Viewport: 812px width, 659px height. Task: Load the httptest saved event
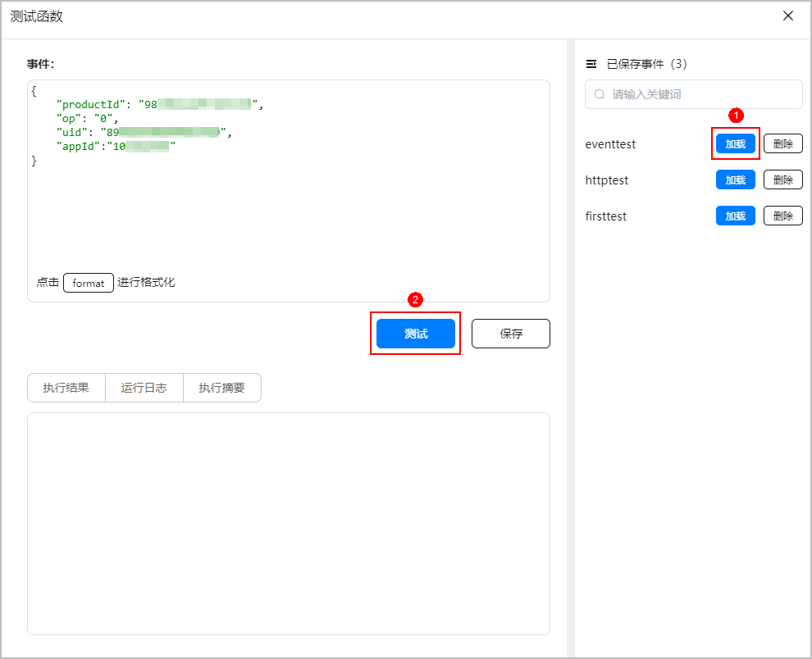tap(735, 180)
